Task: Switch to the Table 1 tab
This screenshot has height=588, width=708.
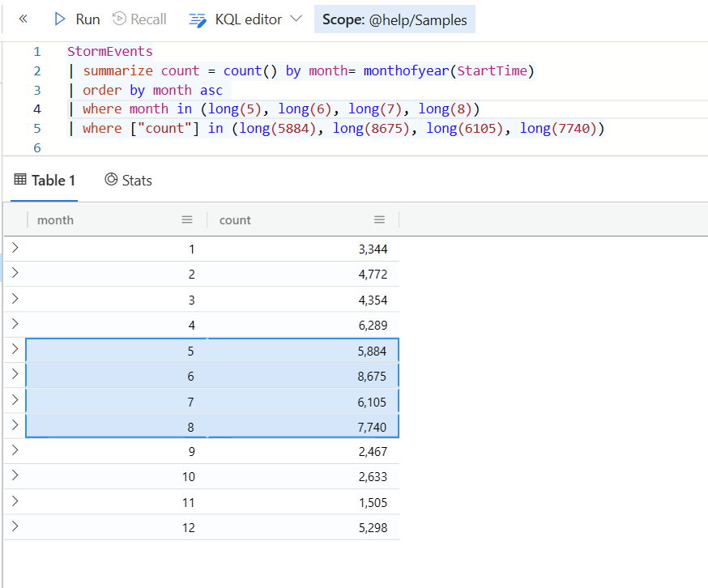Action: (45, 181)
